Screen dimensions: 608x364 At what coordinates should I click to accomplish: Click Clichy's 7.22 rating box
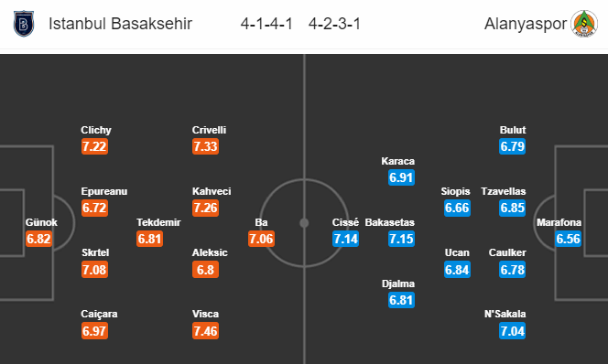tap(94, 146)
